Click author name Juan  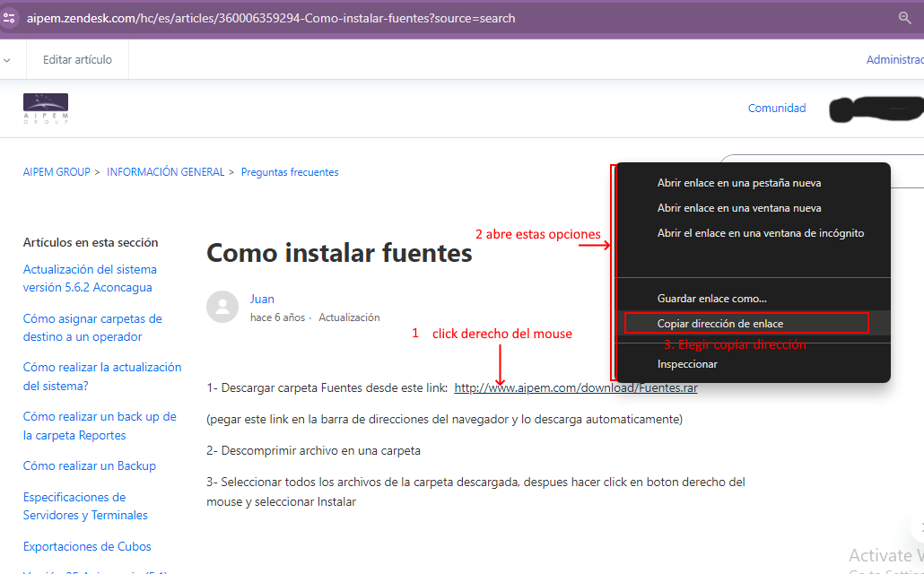point(262,299)
